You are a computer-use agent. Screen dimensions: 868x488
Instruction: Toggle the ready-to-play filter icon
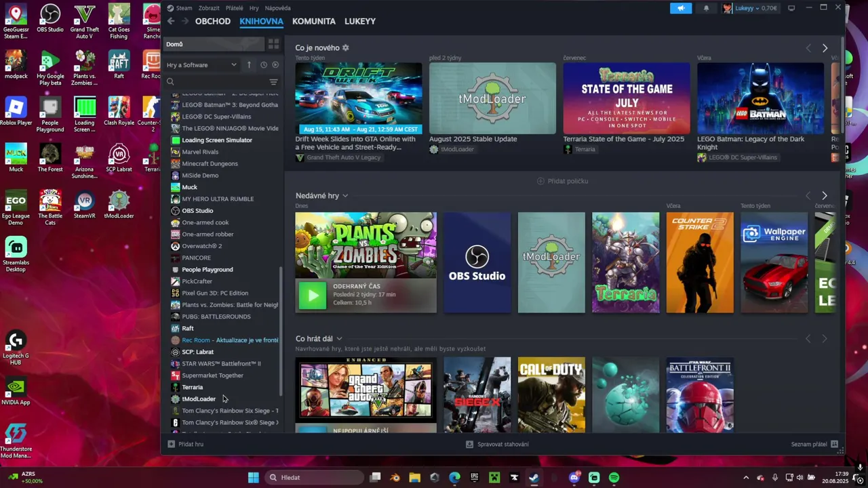(275, 65)
